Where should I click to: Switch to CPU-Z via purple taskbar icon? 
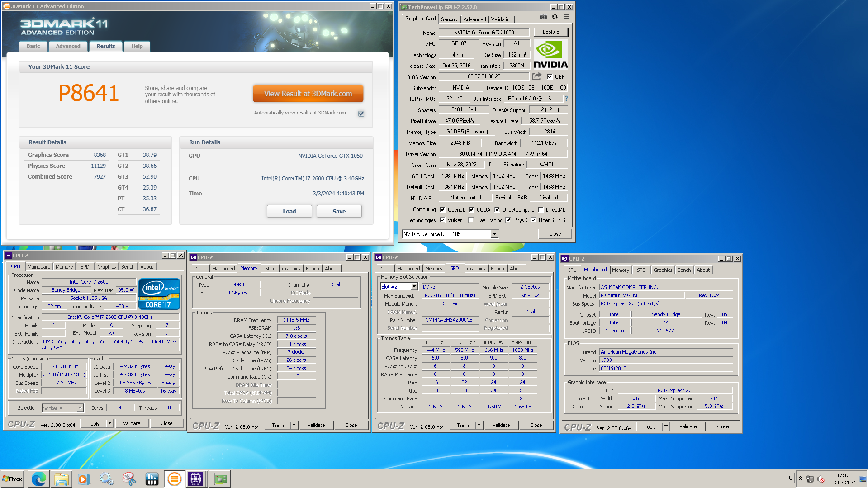(x=196, y=479)
